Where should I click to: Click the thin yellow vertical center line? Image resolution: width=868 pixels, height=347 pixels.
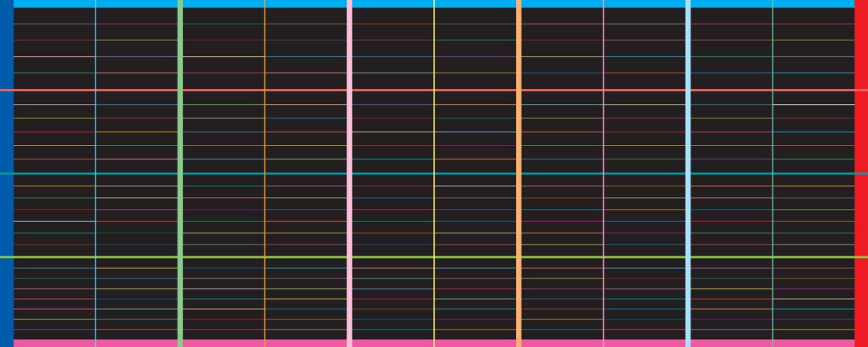coord(434,134)
